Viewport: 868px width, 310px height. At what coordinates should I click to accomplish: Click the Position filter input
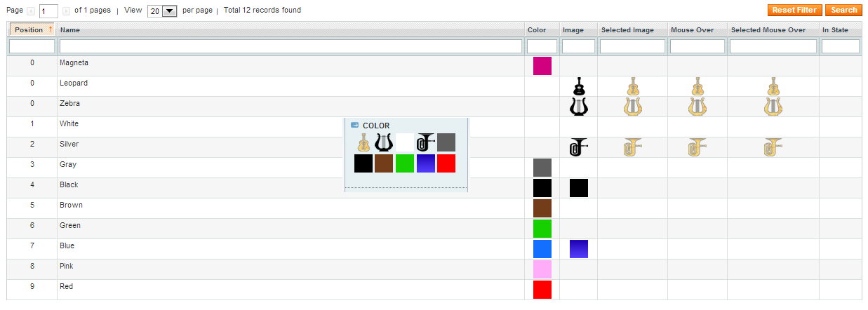click(32, 46)
